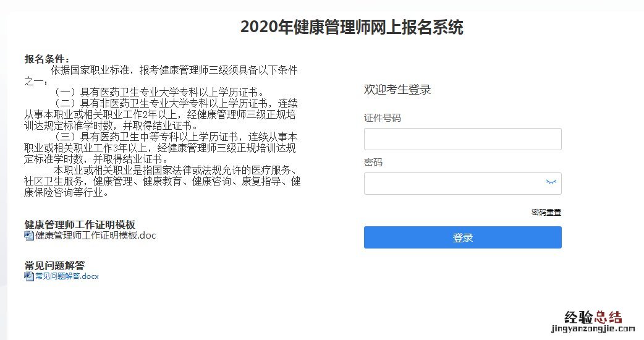Click the 密码 field label
Image resolution: width=644 pixels, height=340 pixels.
point(373,163)
